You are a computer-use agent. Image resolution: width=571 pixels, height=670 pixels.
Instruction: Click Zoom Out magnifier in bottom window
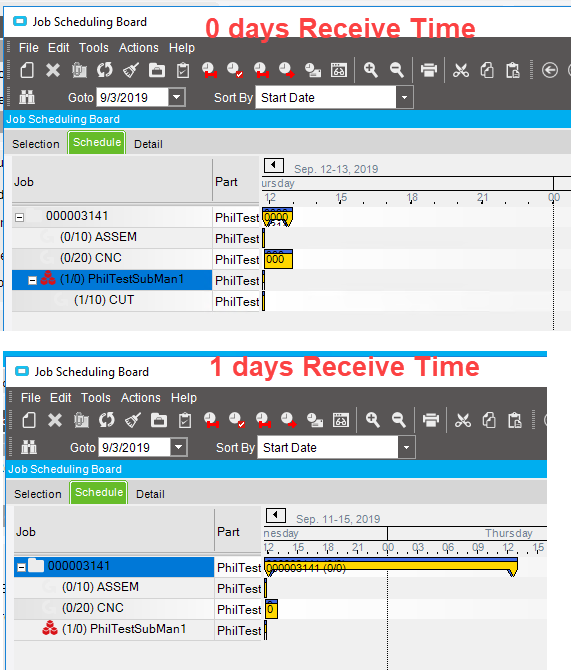(x=399, y=420)
